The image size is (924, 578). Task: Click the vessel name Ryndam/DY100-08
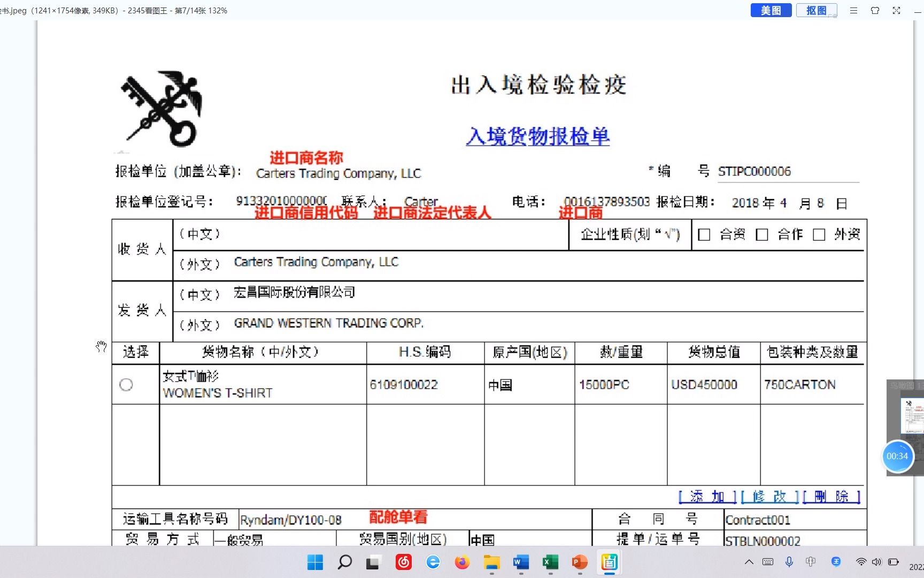click(x=291, y=520)
